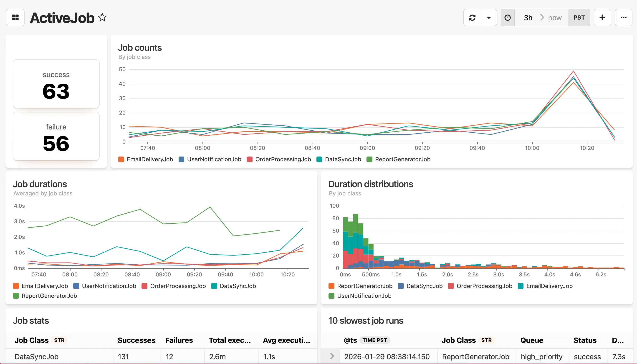Refresh the ActiveJob dashboard
The image size is (637, 364).
(472, 18)
